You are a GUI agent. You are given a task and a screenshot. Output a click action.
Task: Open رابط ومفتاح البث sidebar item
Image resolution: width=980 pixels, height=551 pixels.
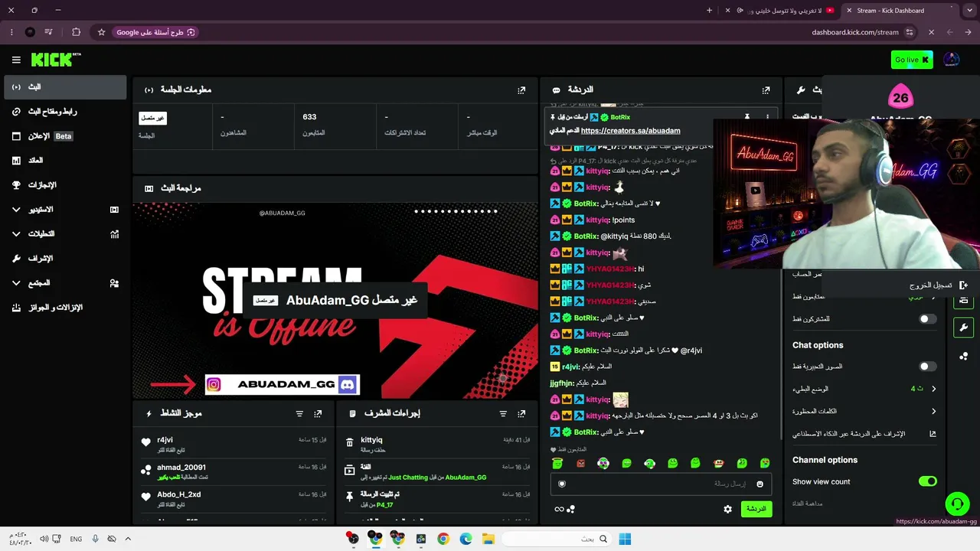(64, 112)
